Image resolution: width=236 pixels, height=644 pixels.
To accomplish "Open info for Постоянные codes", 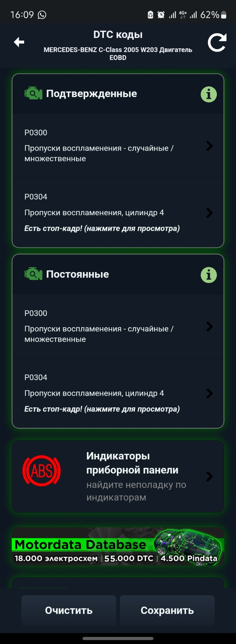I will pos(208,275).
